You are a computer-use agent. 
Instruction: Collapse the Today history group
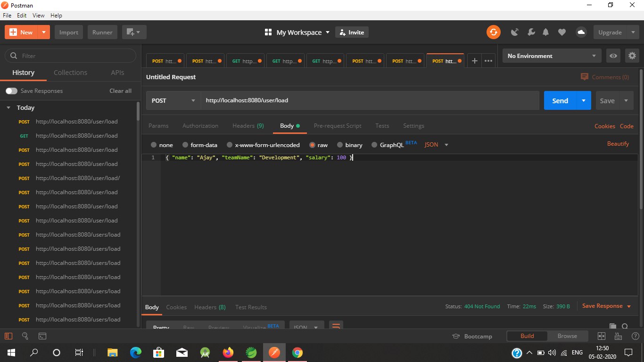point(8,107)
